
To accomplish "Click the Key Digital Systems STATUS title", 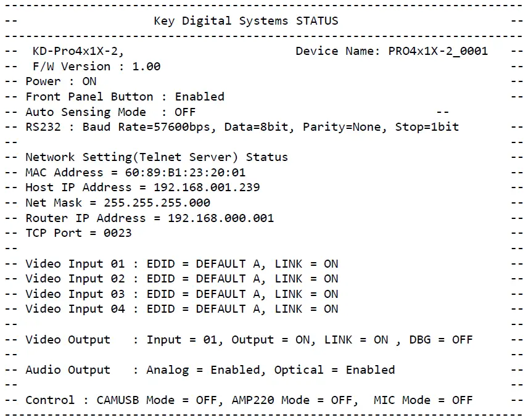I will (x=245, y=20).
